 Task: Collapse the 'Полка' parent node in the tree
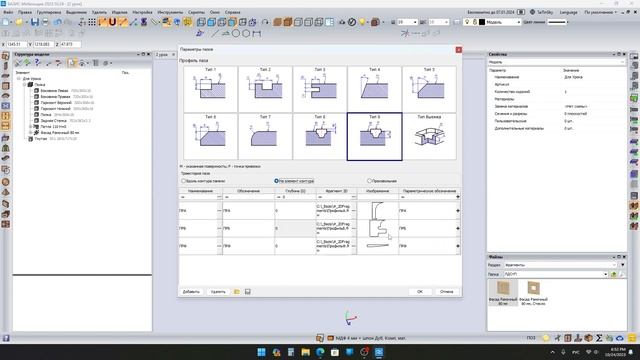pyautogui.click(x=24, y=84)
